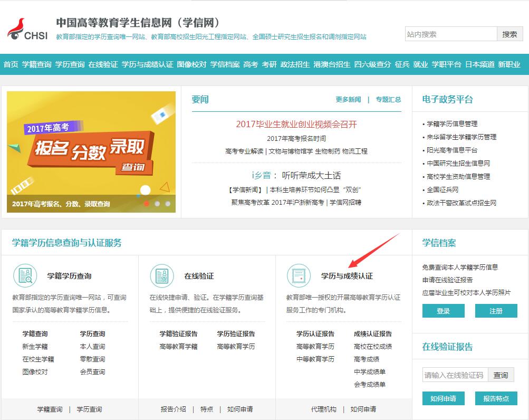The image size is (529, 420).
Task: Click the CHSI bird logo
Action: [x=27, y=29]
